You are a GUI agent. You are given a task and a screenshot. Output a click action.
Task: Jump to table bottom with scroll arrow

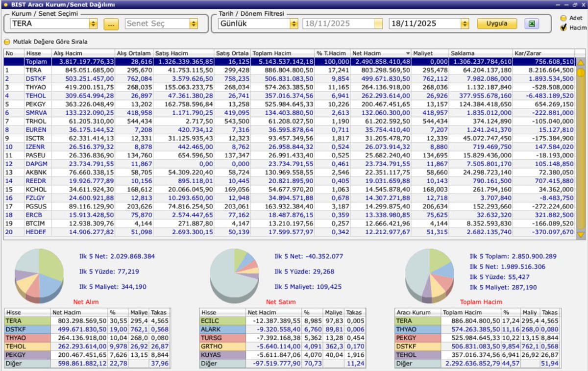581,235
